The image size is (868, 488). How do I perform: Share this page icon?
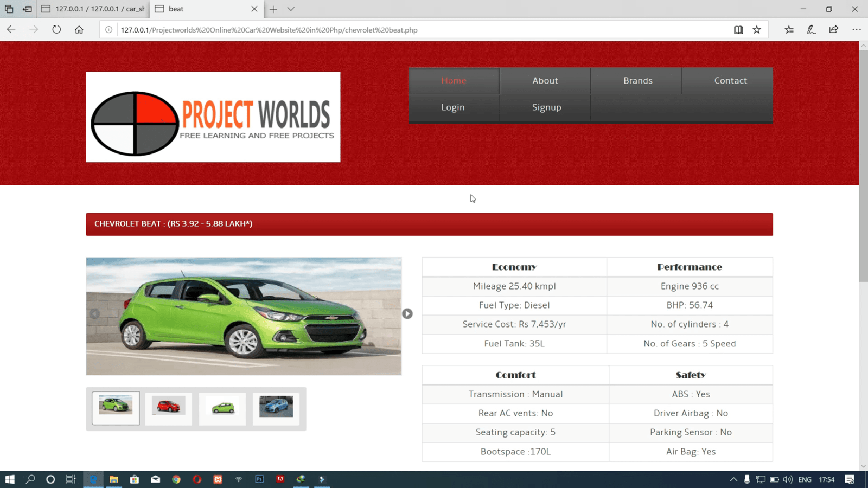834,30
